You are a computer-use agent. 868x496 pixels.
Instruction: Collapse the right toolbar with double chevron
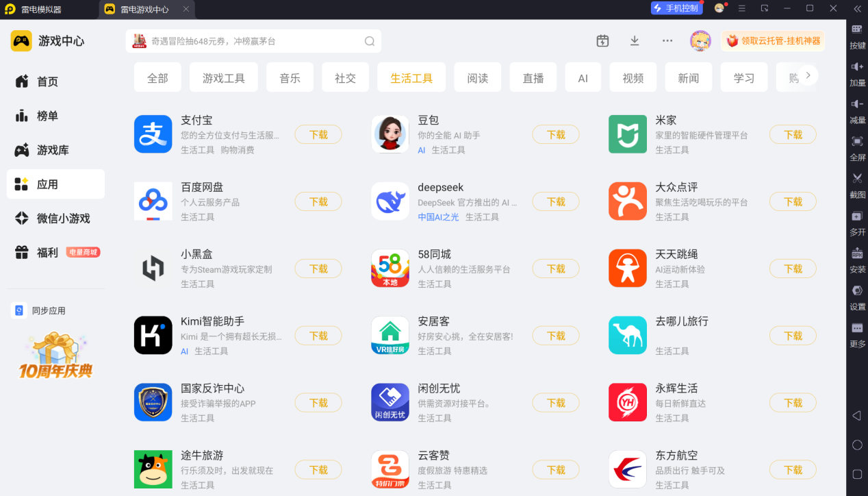pyautogui.click(x=857, y=9)
